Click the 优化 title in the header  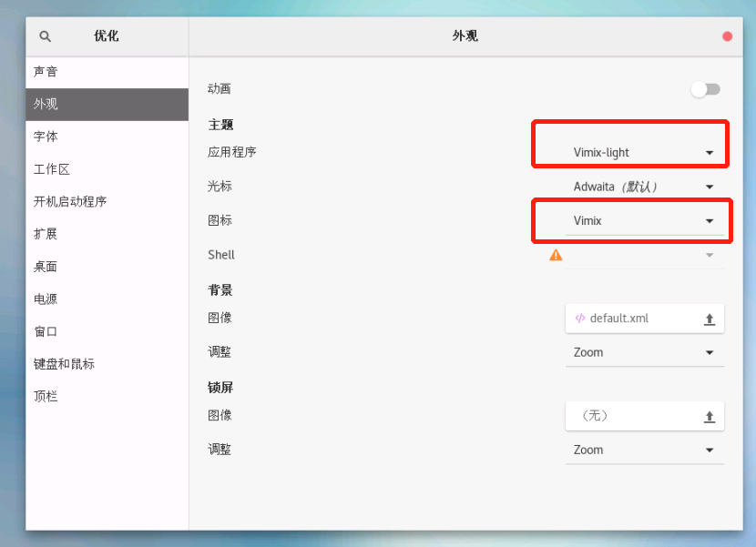coord(107,36)
